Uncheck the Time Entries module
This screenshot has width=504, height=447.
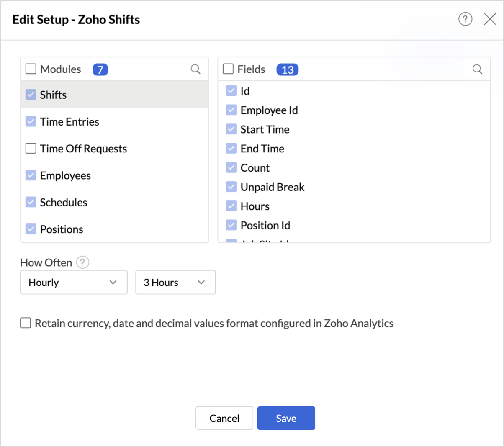(x=31, y=122)
